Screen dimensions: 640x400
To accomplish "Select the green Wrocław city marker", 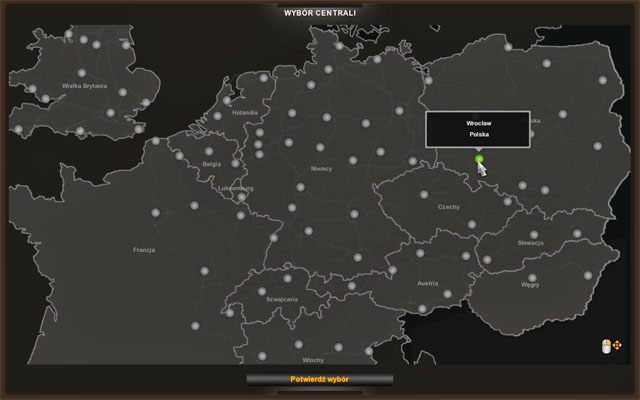I will click(479, 159).
